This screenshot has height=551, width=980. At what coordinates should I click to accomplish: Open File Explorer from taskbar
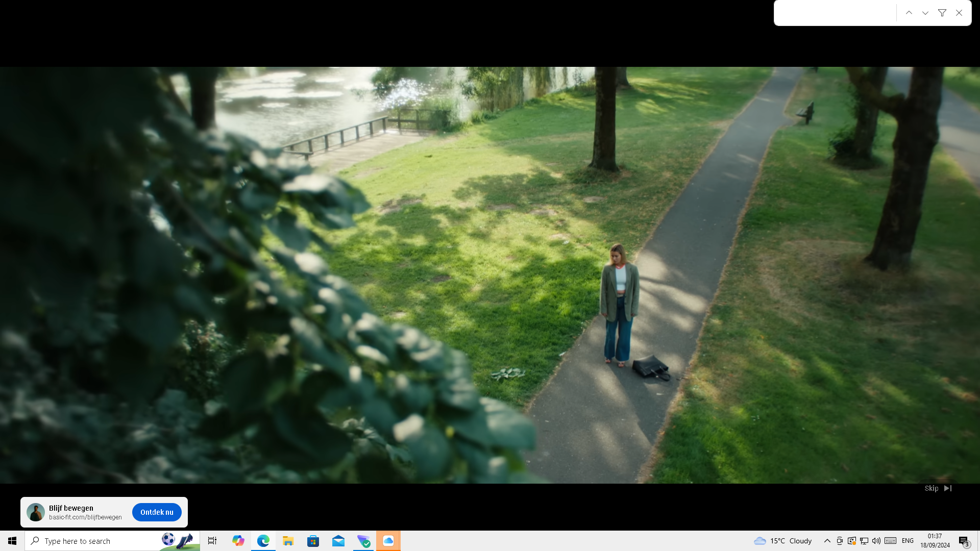point(288,541)
